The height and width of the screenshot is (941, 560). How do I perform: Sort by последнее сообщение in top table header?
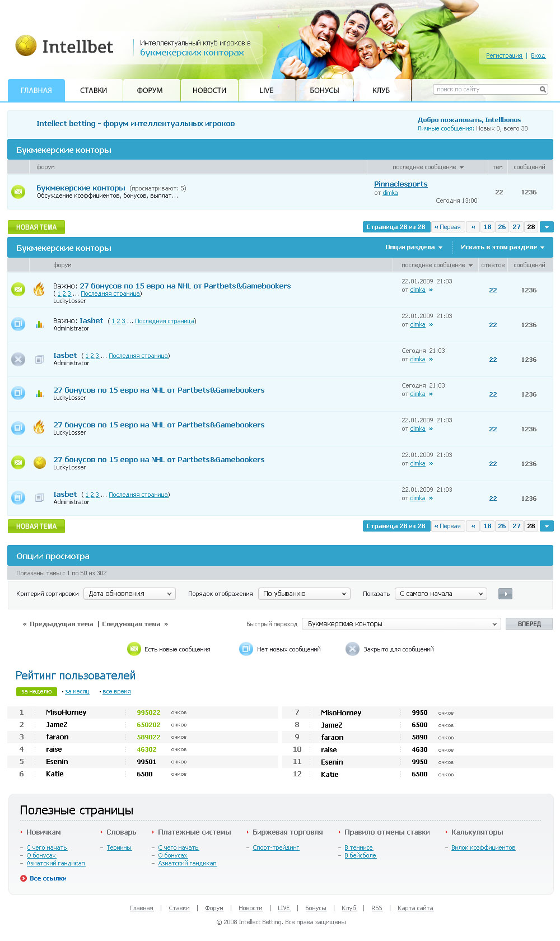428,167
